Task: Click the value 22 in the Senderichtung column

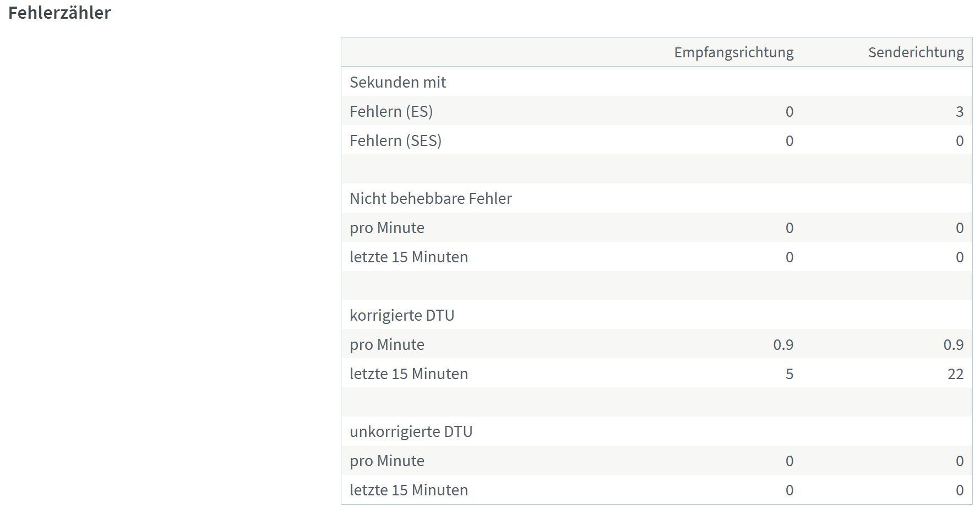Action: click(955, 374)
